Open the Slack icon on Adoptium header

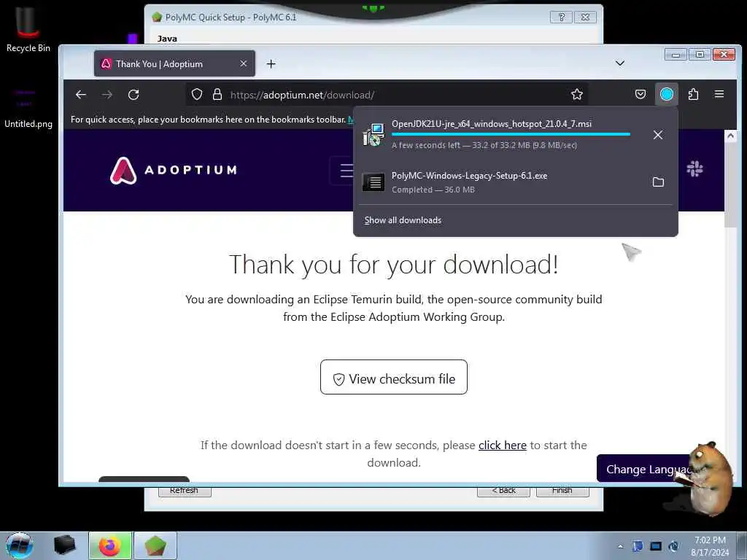click(694, 168)
